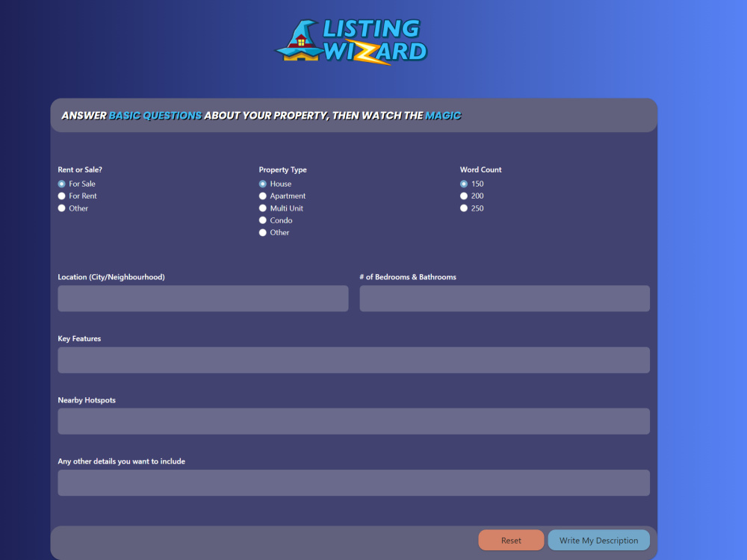This screenshot has height=560, width=747.
Task: Click the Property Type heading
Action: click(282, 169)
